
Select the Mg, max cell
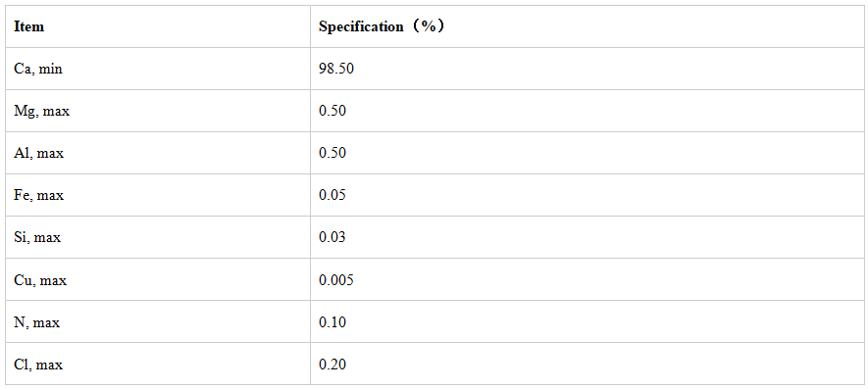(158, 111)
